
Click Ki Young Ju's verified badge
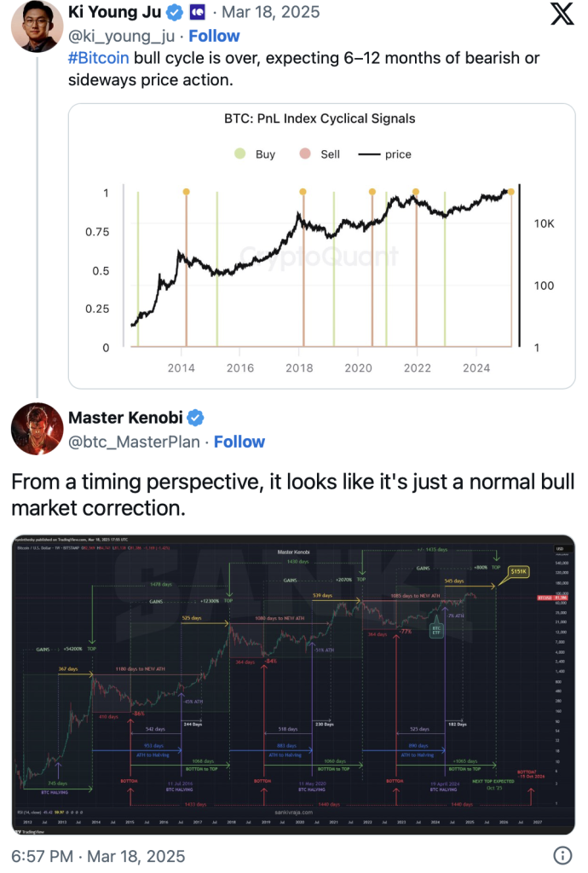(176, 12)
